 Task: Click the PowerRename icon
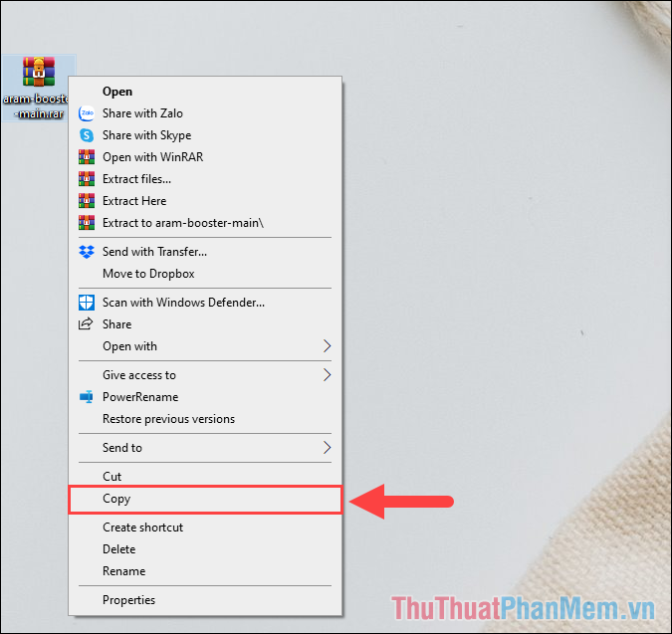point(87,397)
